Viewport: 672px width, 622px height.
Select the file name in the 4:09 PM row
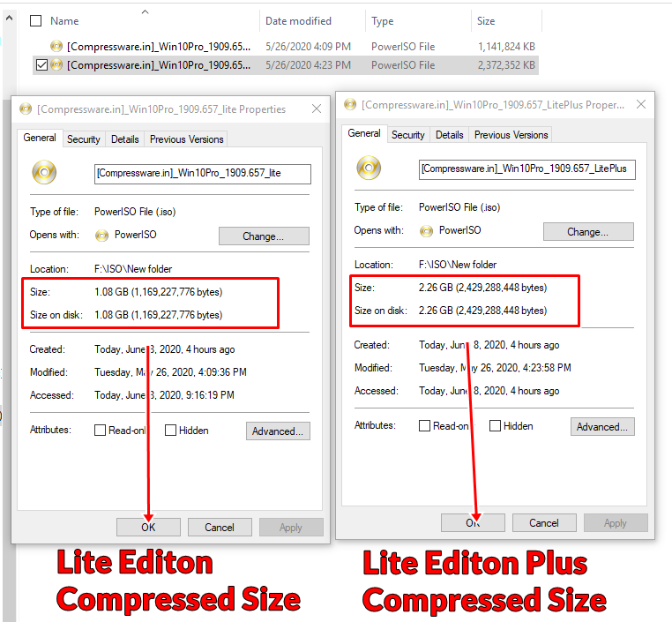(x=159, y=46)
